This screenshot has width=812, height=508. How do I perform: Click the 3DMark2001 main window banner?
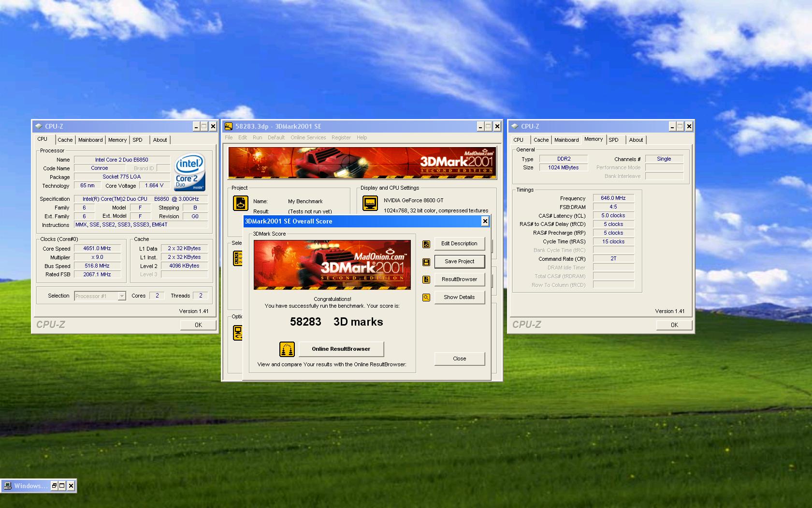(x=362, y=163)
